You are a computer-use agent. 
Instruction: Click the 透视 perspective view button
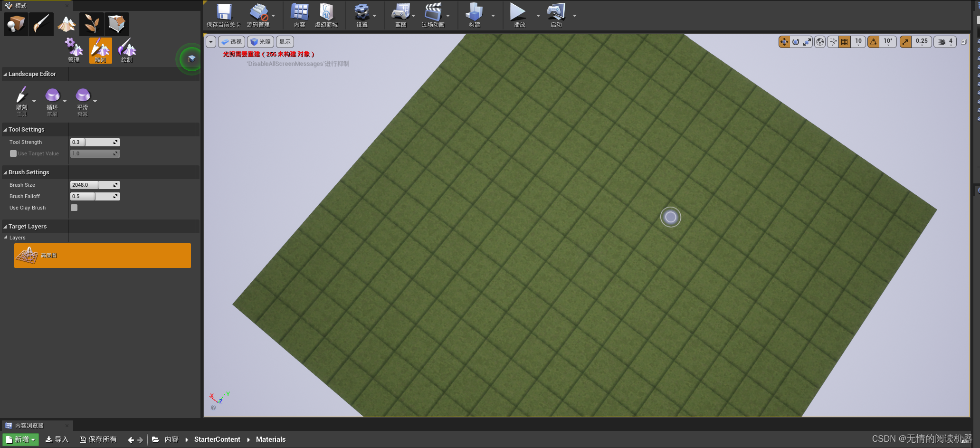232,42
